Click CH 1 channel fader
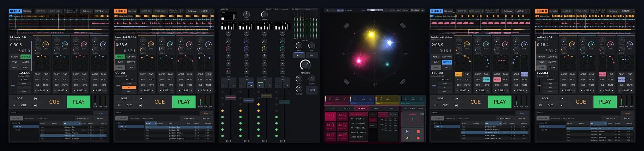Image resolution: width=644 pixels, height=151 pixels. coord(230,98)
